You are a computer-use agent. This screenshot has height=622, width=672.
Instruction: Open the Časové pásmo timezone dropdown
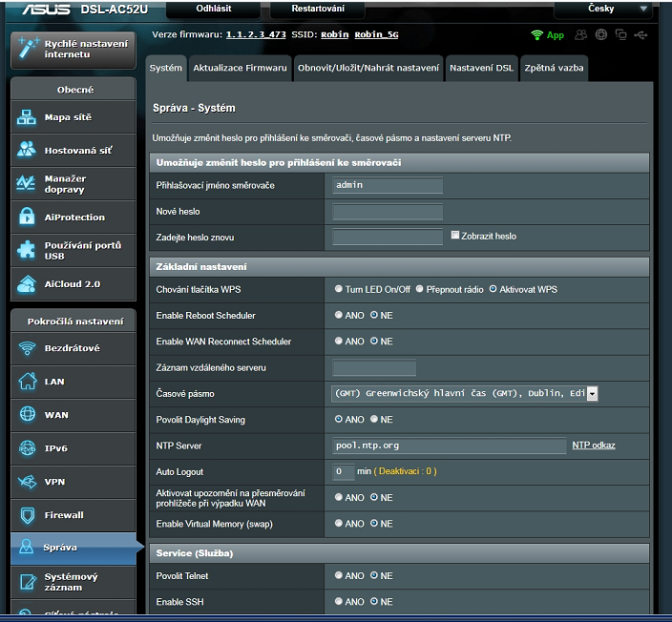point(592,393)
